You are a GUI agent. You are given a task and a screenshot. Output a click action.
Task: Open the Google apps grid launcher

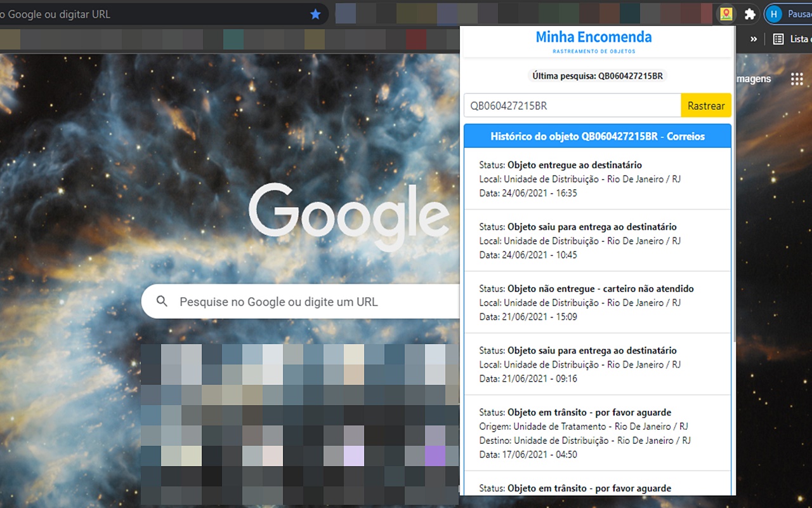coord(797,78)
